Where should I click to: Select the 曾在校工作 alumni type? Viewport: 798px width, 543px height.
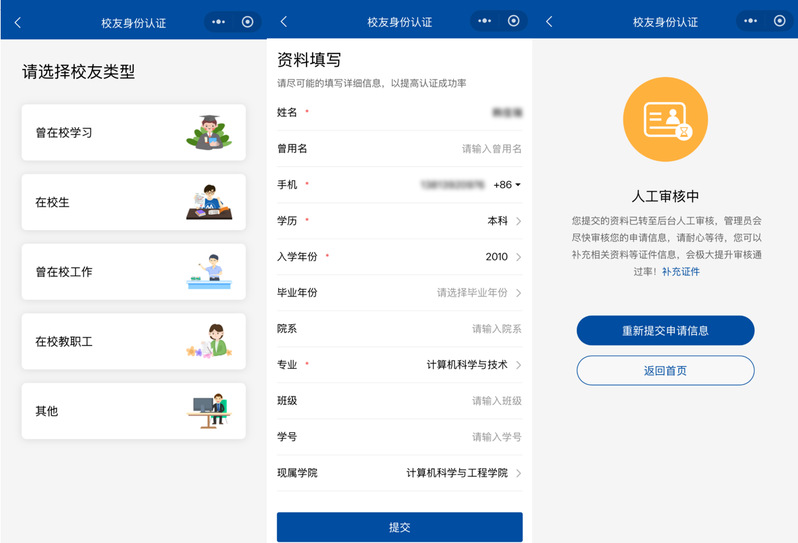tap(133, 272)
